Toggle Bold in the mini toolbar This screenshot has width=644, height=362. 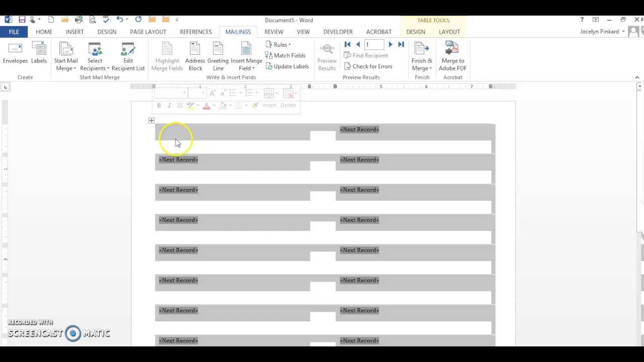tap(159, 105)
